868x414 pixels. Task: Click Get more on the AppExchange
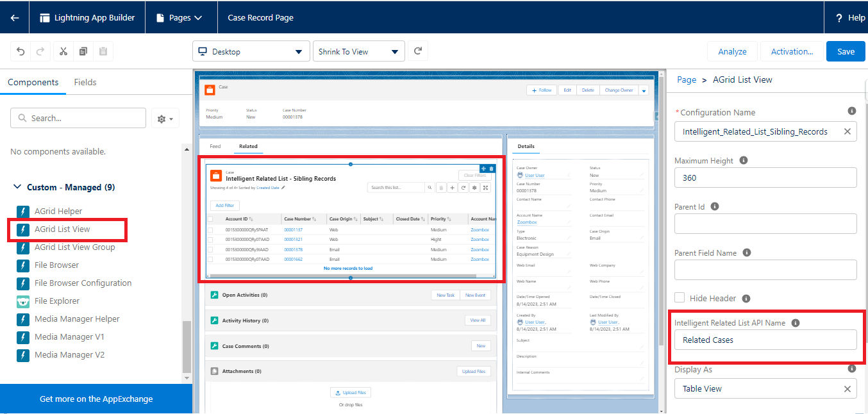click(96, 399)
